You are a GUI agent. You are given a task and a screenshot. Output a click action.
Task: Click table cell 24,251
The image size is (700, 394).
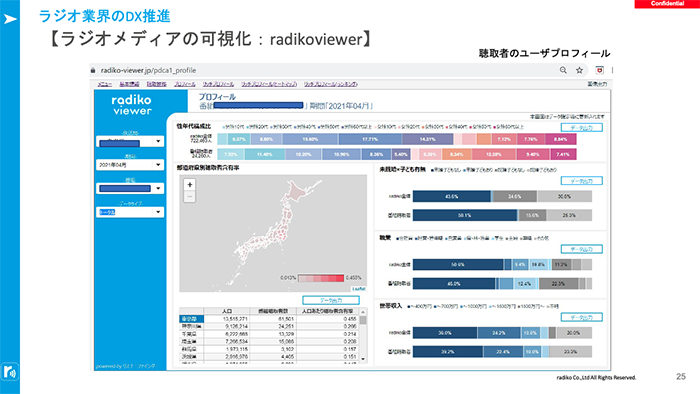[x=286, y=326]
